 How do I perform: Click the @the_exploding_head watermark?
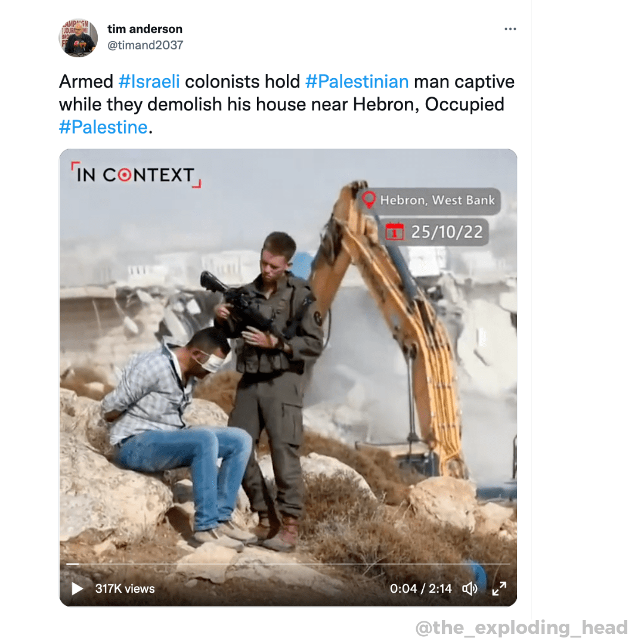coord(522,627)
